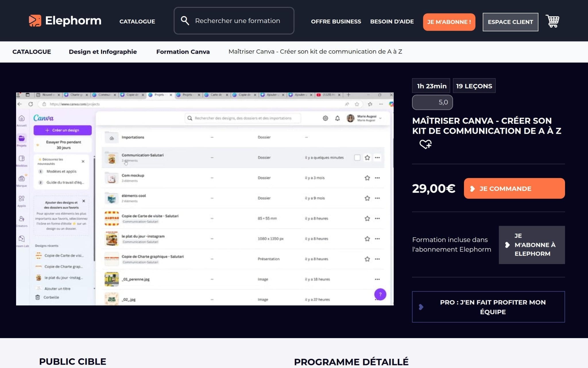The image size is (588, 368).
Task: Star the Communication-Salutari folder
Action: pos(367,158)
